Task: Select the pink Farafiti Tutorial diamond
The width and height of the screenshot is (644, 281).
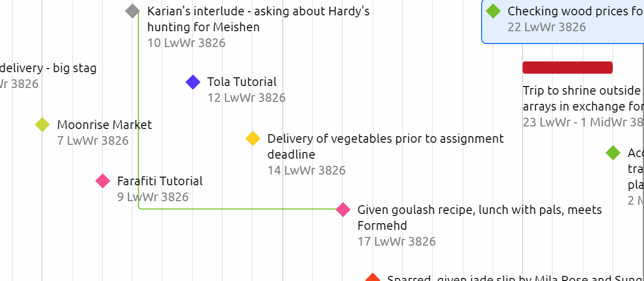Action: 103,181
